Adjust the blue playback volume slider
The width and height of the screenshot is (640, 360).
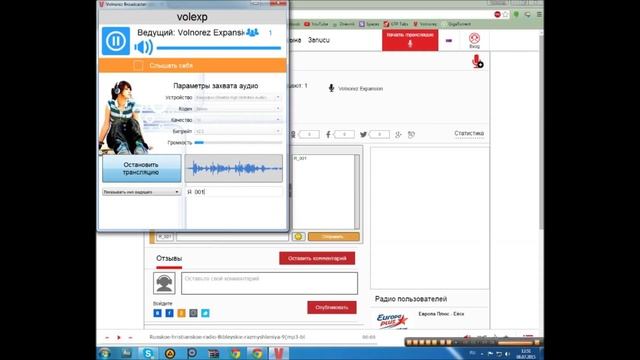point(219,48)
